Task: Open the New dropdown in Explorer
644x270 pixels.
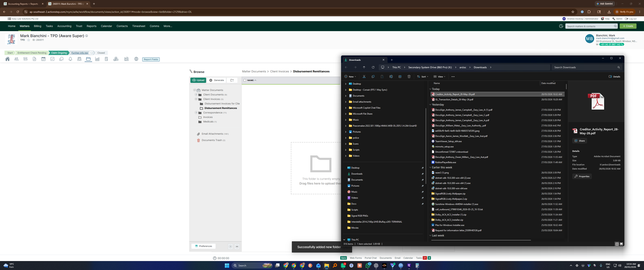Action: pos(350,77)
